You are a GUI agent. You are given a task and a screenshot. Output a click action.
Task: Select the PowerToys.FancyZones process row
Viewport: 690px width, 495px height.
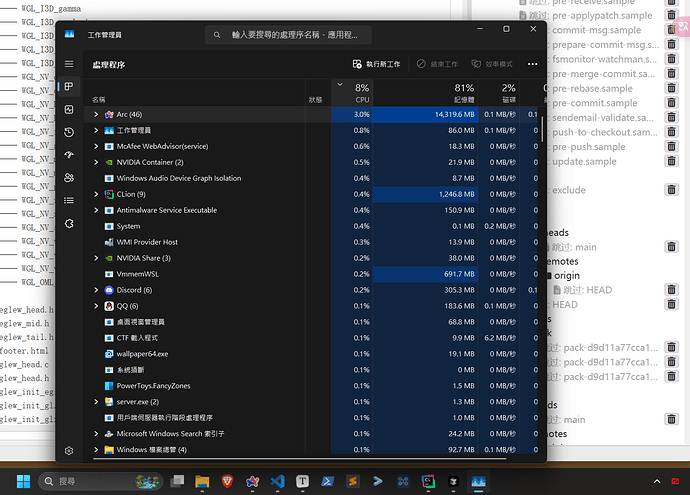pos(312,386)
